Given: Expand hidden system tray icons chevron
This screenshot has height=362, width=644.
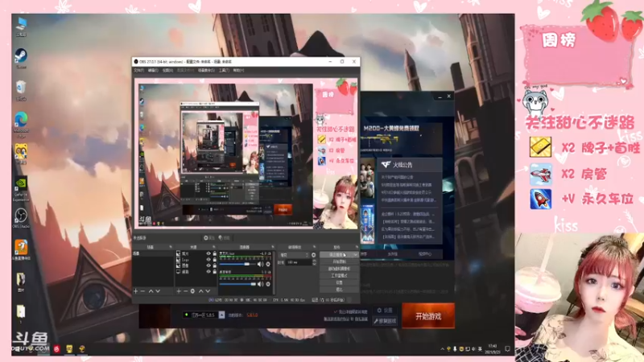Looking at the screenshot, I should click(x=442, y=349).
